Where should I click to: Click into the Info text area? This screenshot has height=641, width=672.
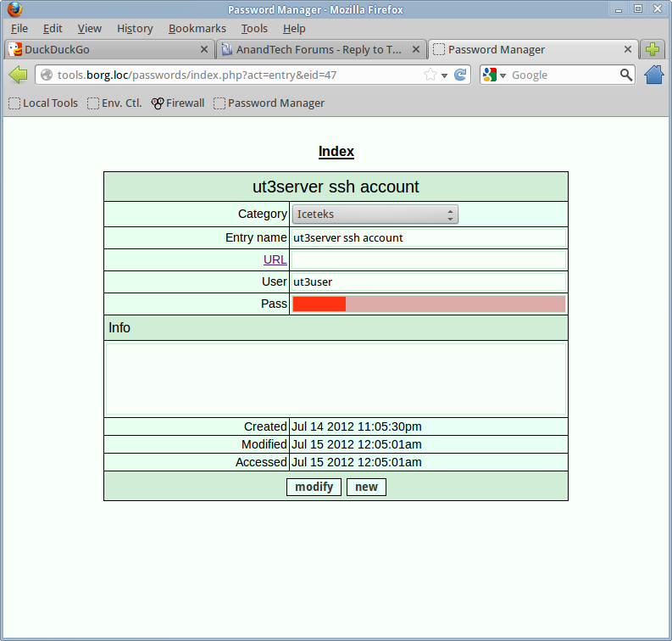coord(336,378)
